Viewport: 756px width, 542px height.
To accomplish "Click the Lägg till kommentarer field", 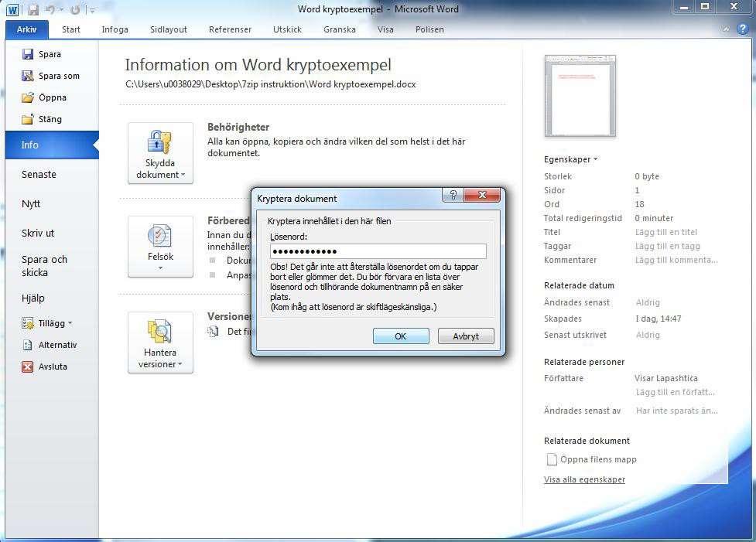I will coord(676,260).
